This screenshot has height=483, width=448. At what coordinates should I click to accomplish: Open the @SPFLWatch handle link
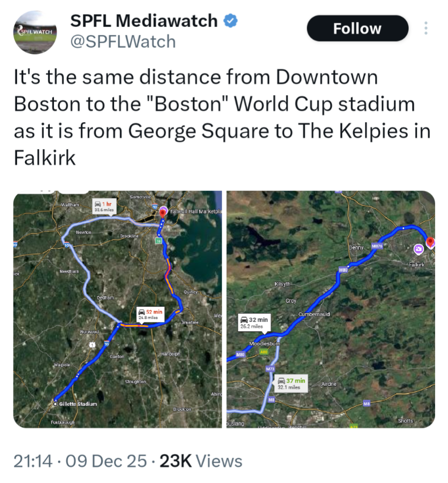pyautogui.click(x=123, y=42)
